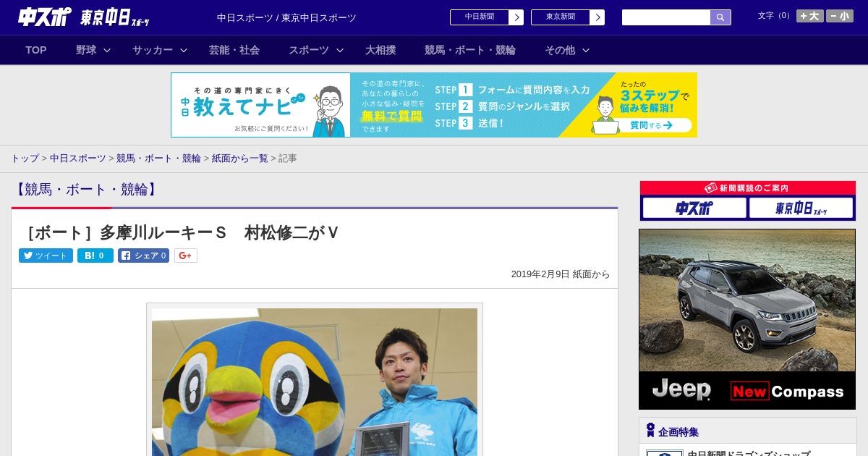The height and width of the screenshot is (456, 868).
Task: Open the スポーツ navigation menu
Action: pos(309,50)
